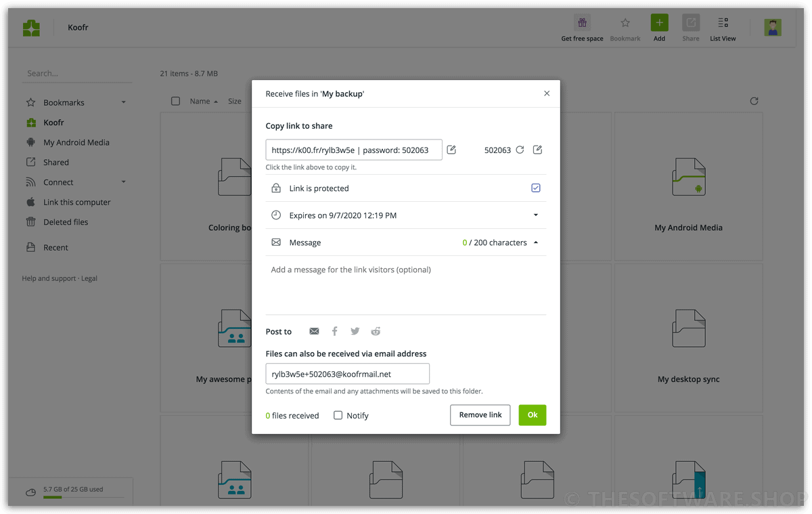
Task: Open My Android Media in sidebar
Action: 76,142
